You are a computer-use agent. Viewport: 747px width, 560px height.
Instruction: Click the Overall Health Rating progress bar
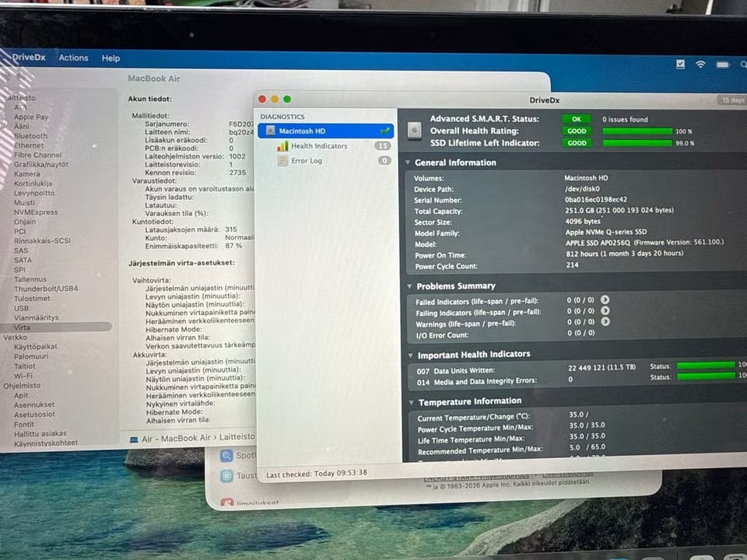pos(637,131)
